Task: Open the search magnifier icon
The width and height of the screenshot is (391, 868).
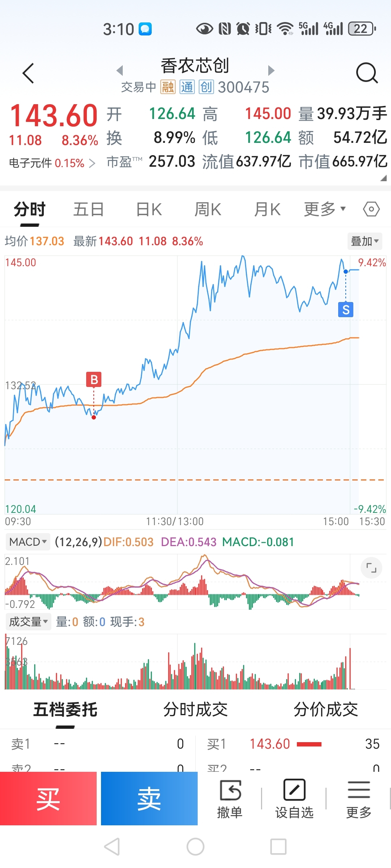Action: click(x=367, y=73)
